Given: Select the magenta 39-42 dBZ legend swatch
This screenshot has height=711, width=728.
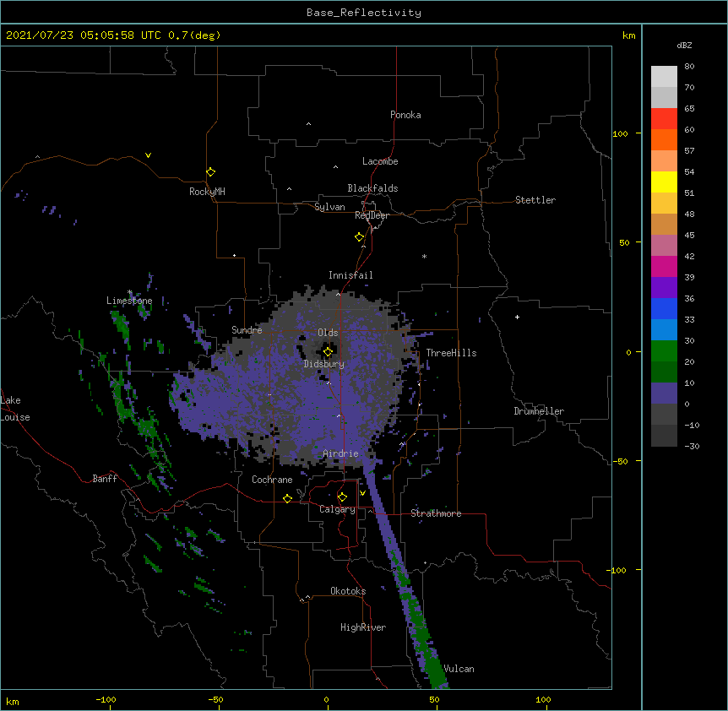Looking at the screenshot, I should pos(664,266).
